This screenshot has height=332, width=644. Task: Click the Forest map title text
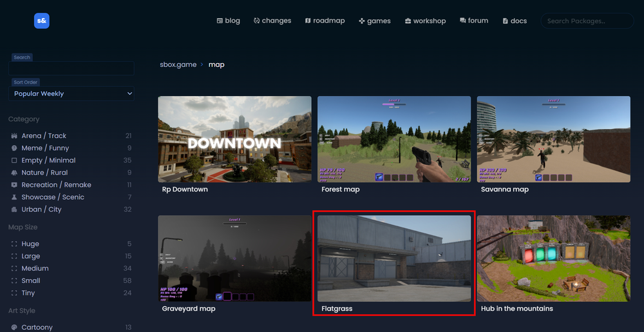[x=341, y=190]
